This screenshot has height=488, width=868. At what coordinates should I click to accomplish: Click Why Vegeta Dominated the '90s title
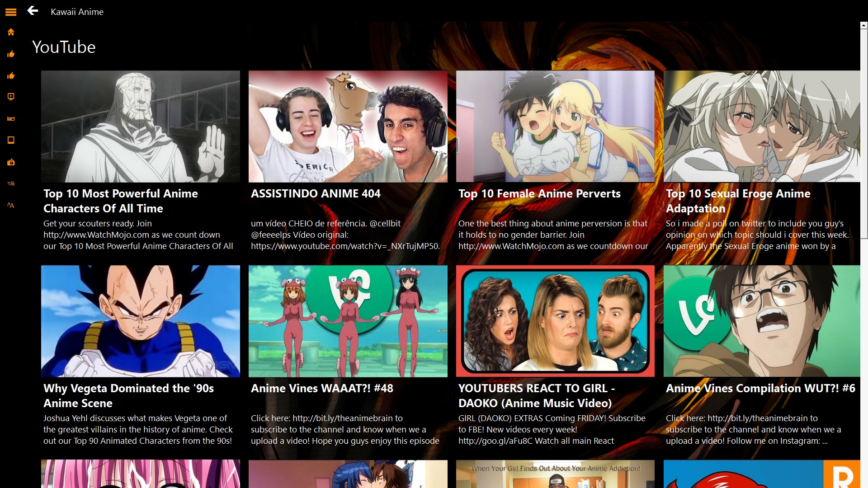coord(128,395)
